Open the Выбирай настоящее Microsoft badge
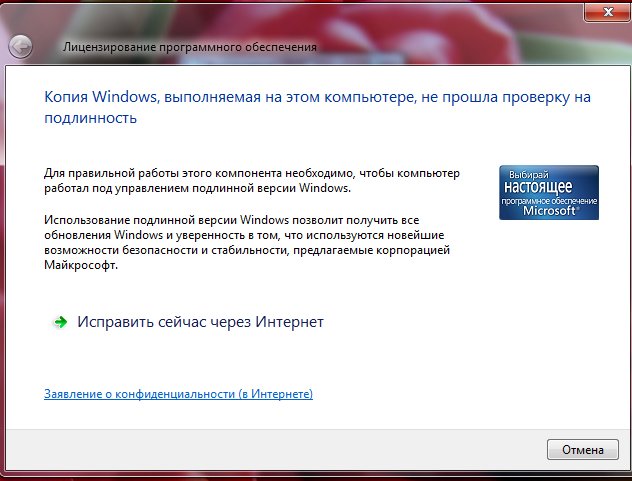Image resolution: width=632 pixels, height=481 pixels. coord(549,192)
